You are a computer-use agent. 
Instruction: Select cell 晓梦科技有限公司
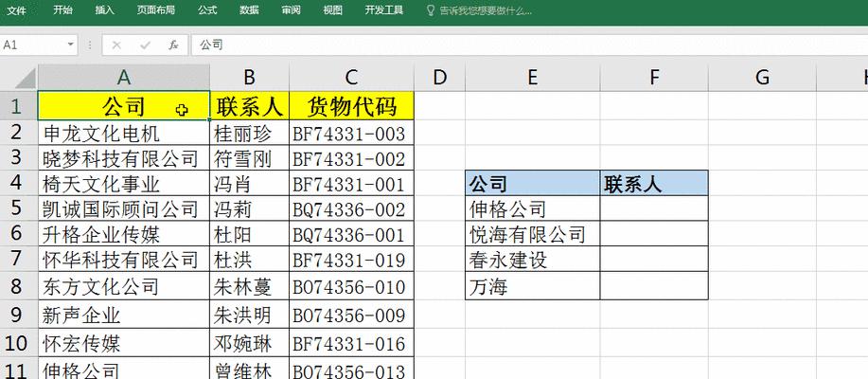(124, 158)
